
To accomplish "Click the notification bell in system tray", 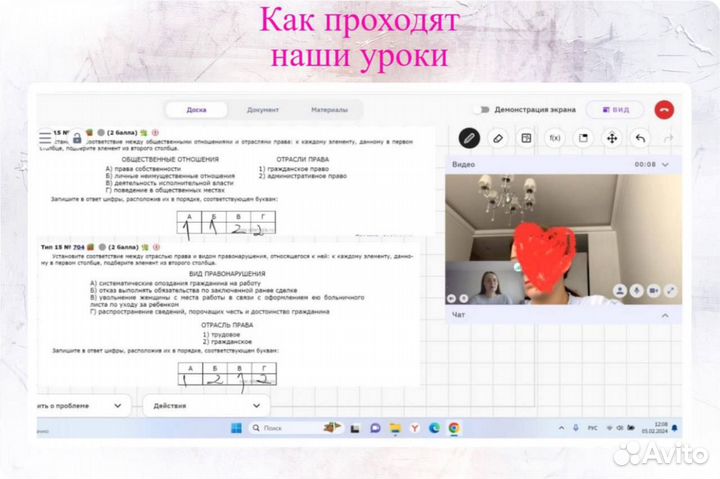I will point(675,428).
